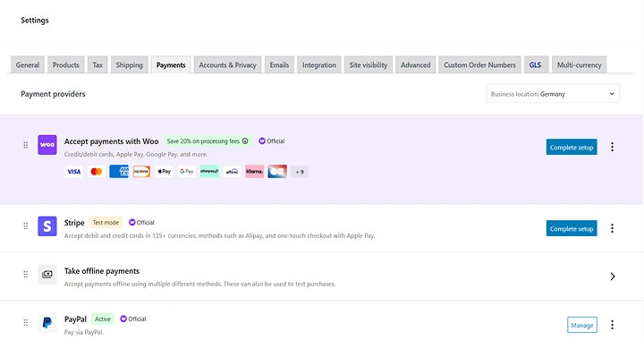644x340 pixels.
Task: Open the Business location dropdown
Action: point(553,94)
